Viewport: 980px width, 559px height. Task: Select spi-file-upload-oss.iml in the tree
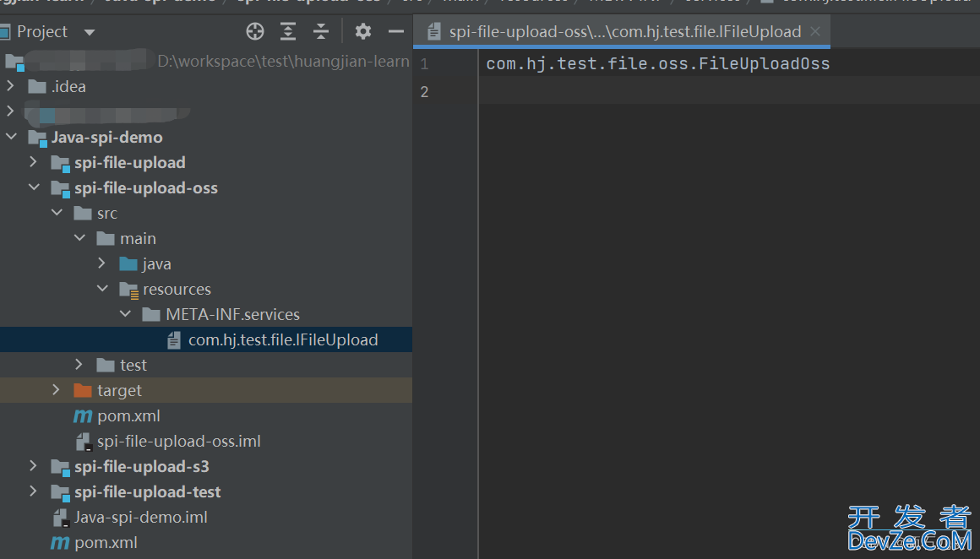point(206,441)
